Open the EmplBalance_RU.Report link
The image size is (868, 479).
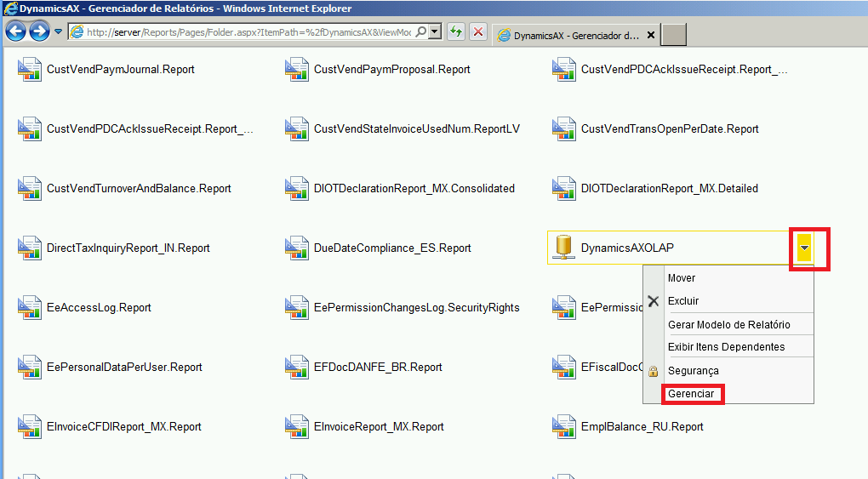click(642, 427)
